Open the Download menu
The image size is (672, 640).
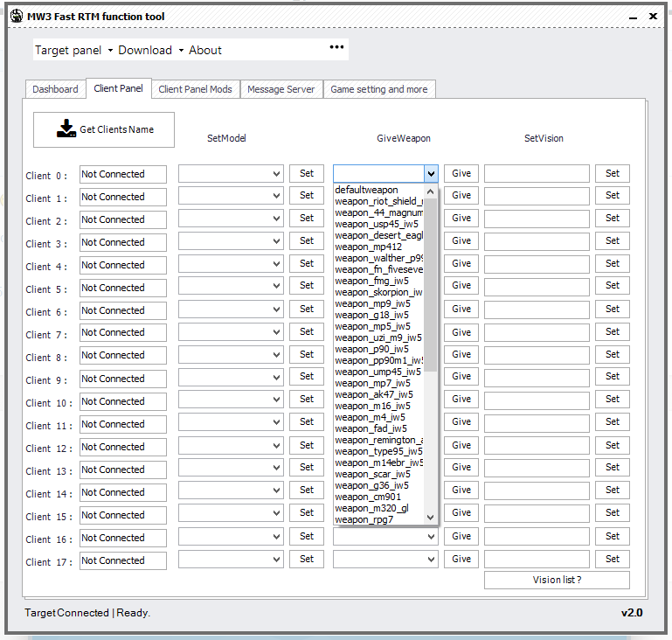pos(150,50)
